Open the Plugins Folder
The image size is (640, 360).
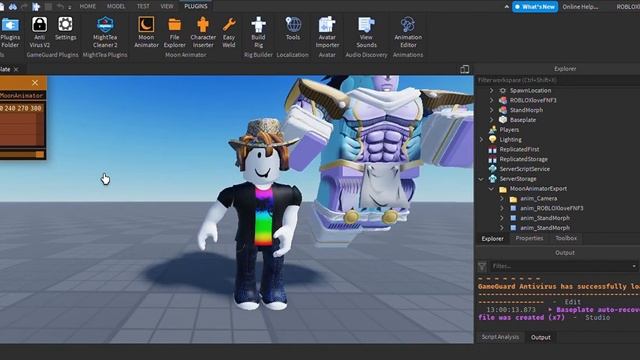[x=10, y=33]
